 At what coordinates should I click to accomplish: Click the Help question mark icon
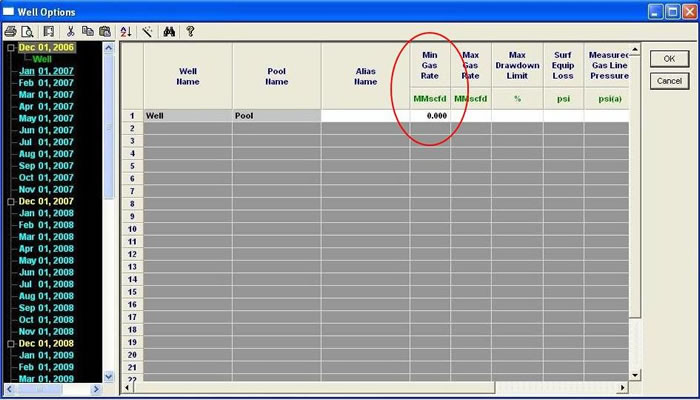(190, 32)
